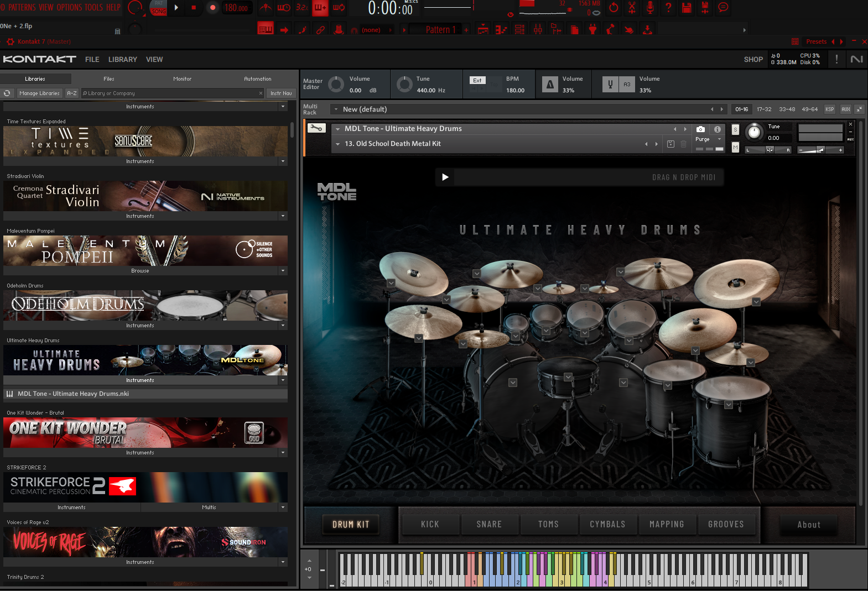Image resolution: width=868 pixels, height=591 pixels.
Task: Expand Maleventum Pompeii library options arrow
Action: click(283, 271)
